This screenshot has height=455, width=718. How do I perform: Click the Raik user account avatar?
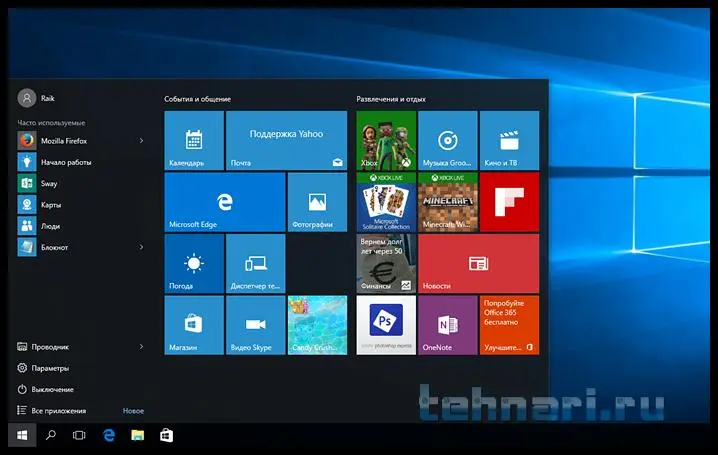(27, 98)
